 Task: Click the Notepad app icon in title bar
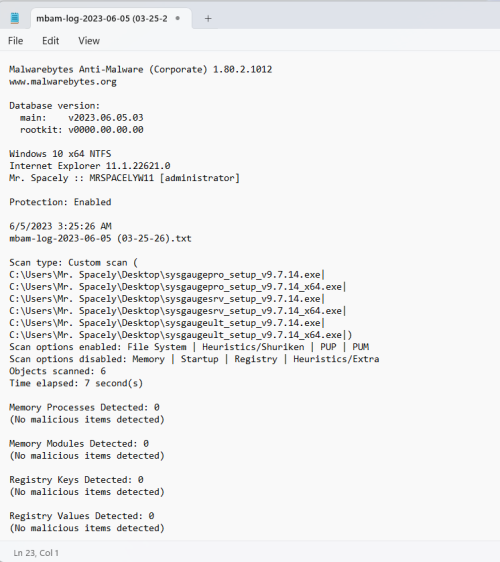pyautogui.click(x=15, y=18)
